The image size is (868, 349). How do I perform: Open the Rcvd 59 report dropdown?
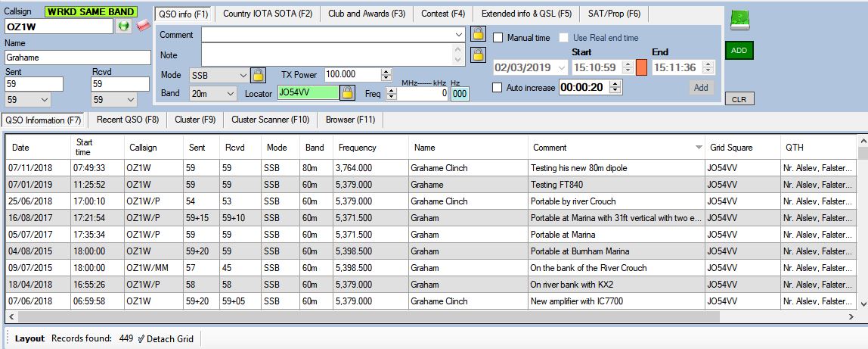130,100
